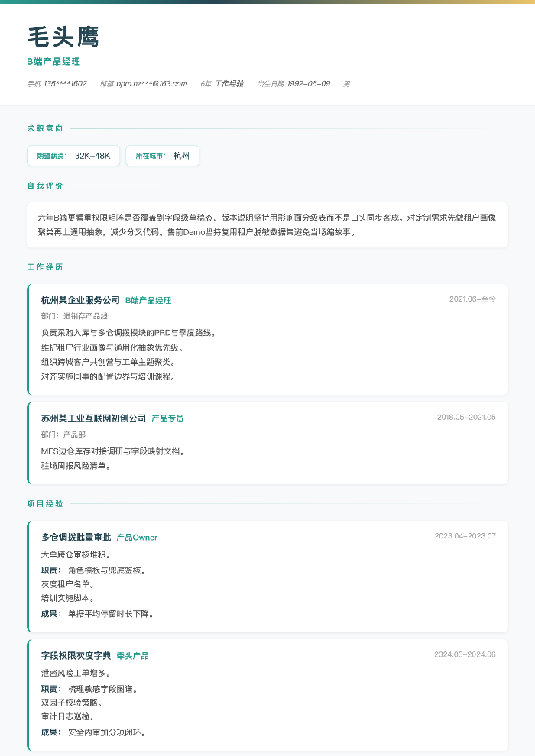Click the 部门：进销存产品线 line
The image size is (535, 756).
click(x=74, y=316)
